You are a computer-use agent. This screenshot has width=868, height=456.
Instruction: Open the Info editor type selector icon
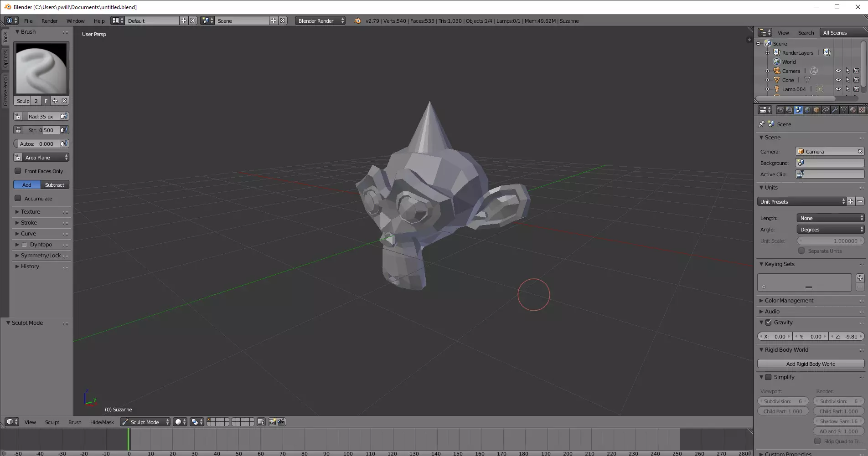[x=11, y=20]
